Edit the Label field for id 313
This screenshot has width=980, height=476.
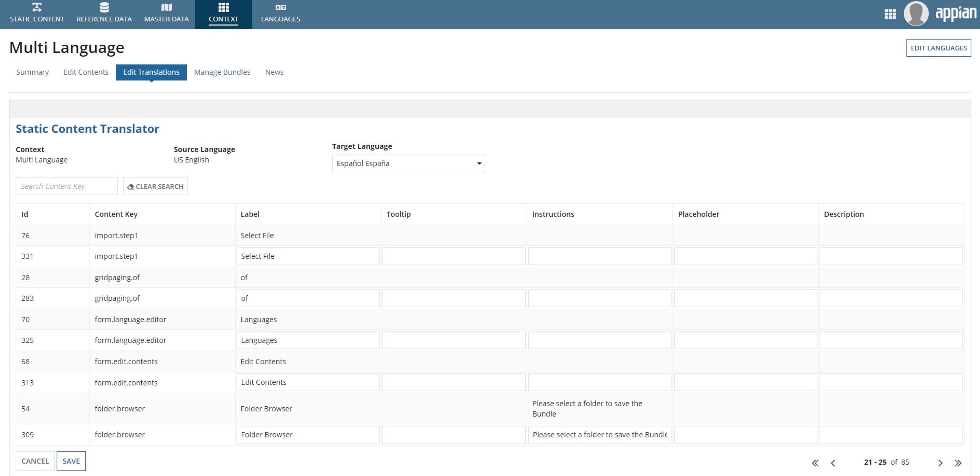click(x=308, y=382)
